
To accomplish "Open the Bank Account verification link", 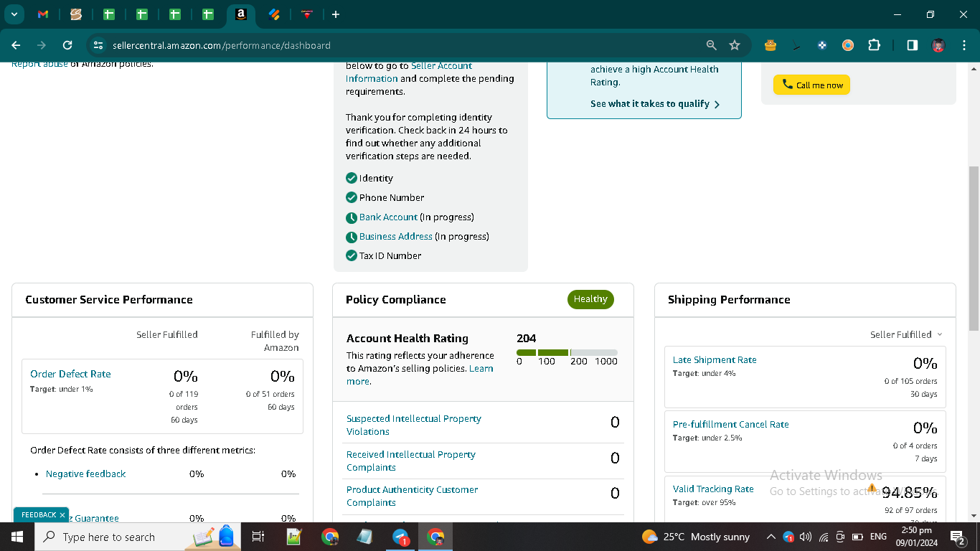I will click(x=388, y=217).
